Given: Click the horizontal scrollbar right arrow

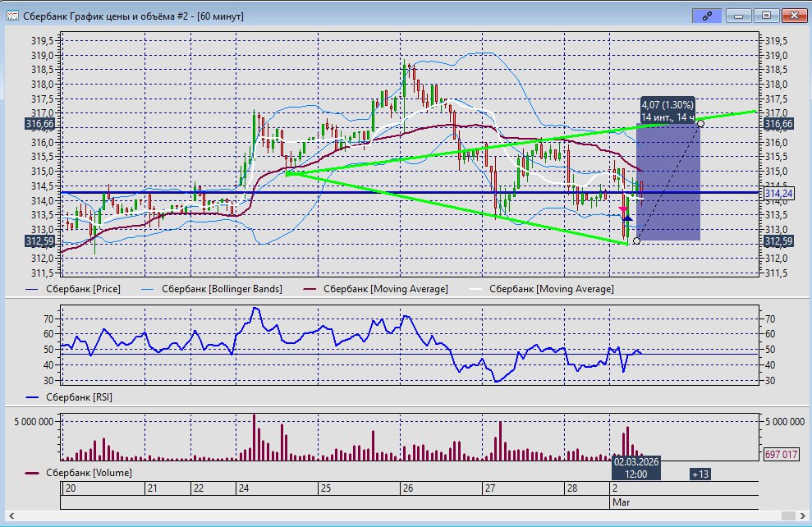Looking at the screenshot, I should [x=801, y=516].
